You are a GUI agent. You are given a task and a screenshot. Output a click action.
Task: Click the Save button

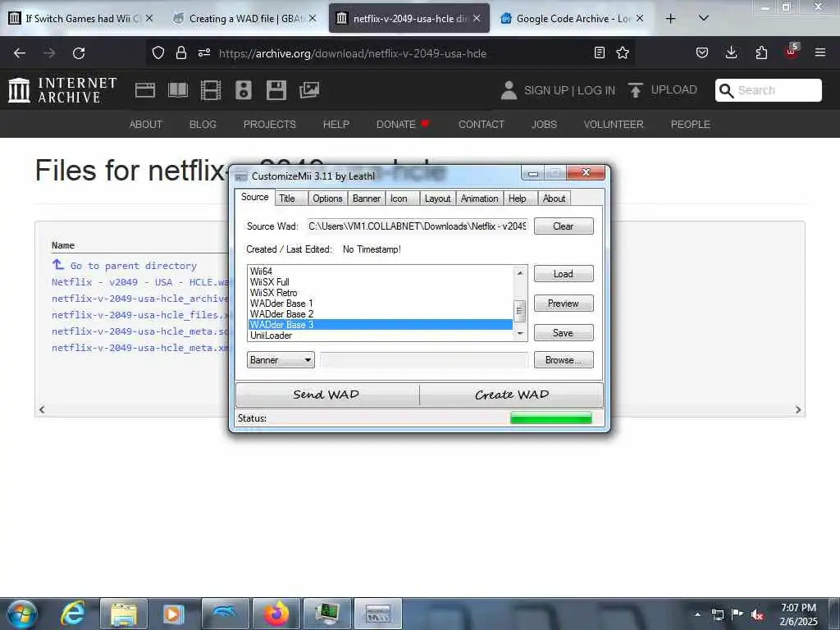[x=564, y=333]
